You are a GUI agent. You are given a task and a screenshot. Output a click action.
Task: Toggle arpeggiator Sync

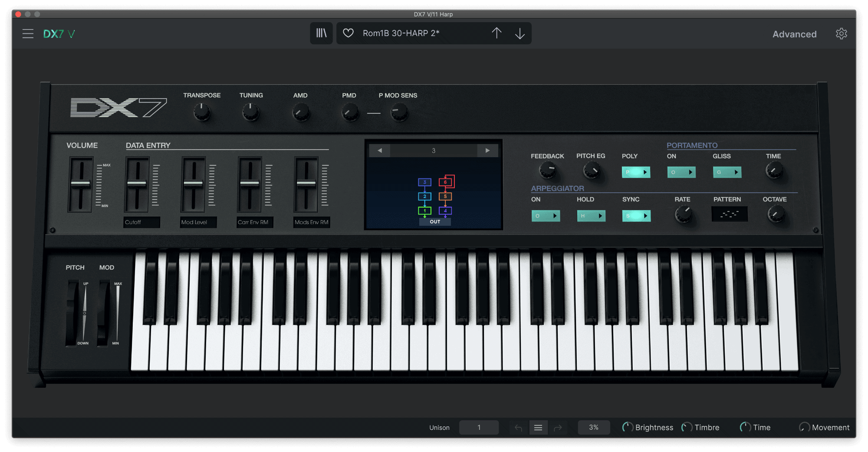tap(636, 216)
